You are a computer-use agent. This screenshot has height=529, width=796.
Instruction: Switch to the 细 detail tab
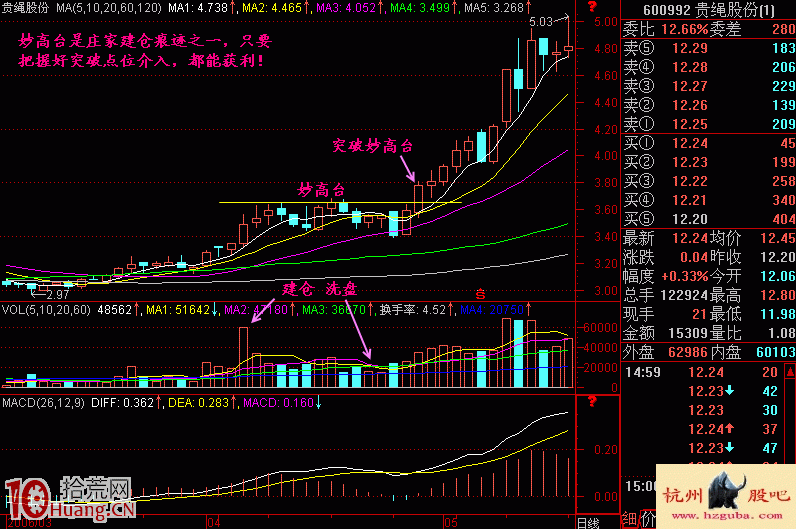point(629,519)
